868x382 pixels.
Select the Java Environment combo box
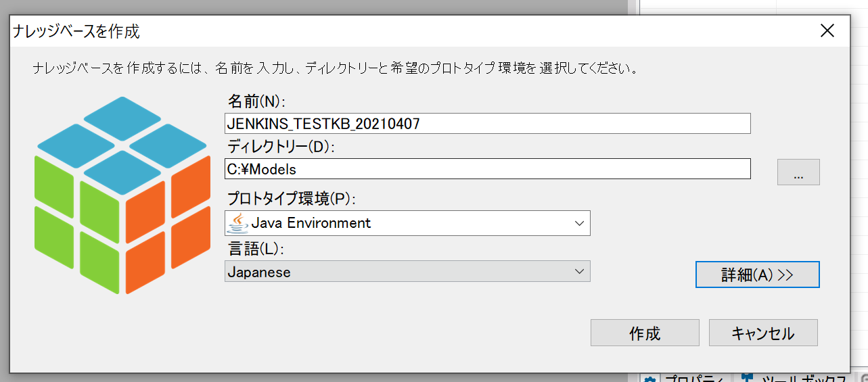click(x=407, y=223)
